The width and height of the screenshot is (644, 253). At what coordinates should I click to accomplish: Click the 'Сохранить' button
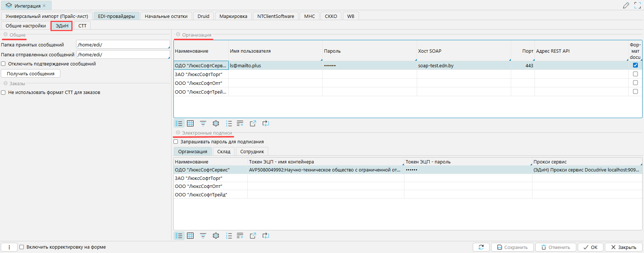tap(512, 247)
